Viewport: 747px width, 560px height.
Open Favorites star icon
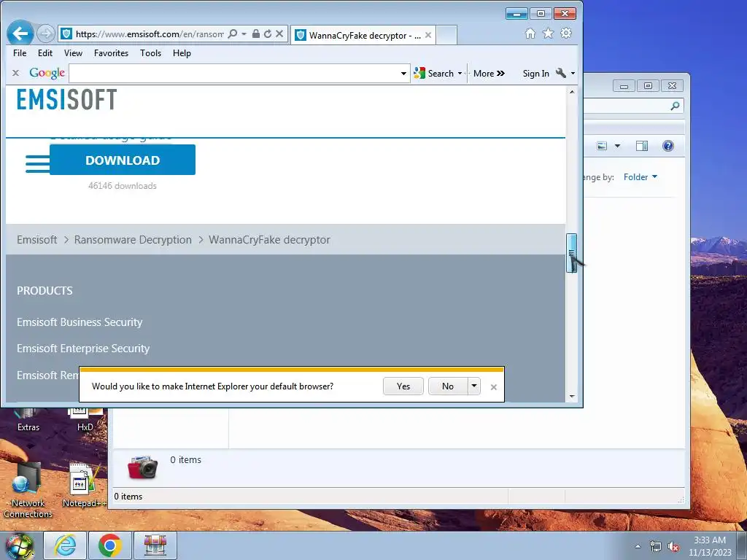(549, 34)
